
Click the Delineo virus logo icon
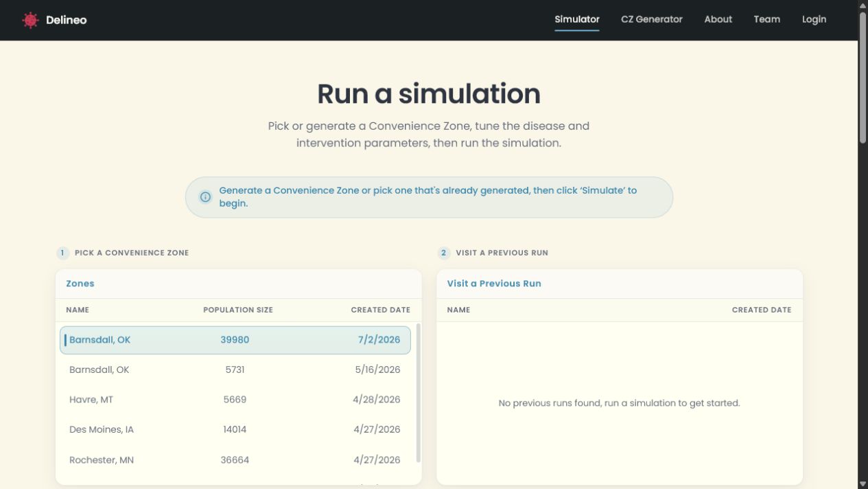(30, 20)
